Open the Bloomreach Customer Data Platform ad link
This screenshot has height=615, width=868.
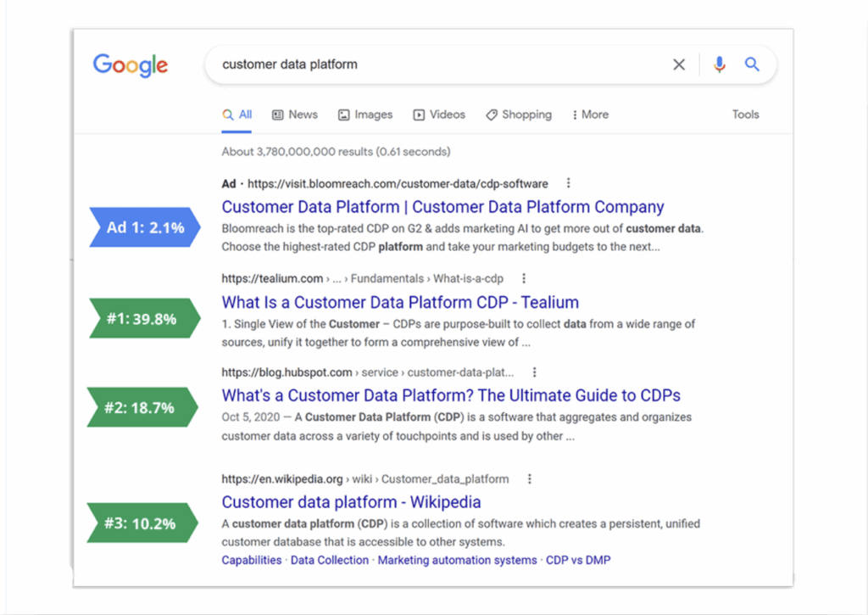pos(442,207)
